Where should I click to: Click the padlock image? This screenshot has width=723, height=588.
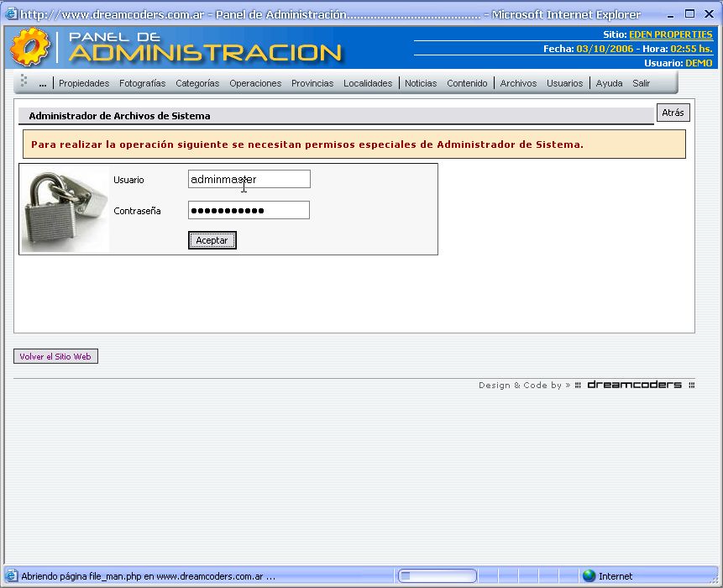pyautogui.click(x=65, y=210)
